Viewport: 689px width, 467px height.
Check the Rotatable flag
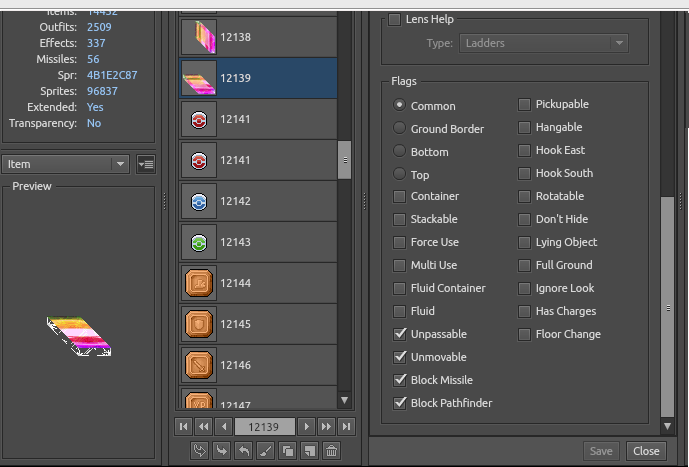click(524, 196)
